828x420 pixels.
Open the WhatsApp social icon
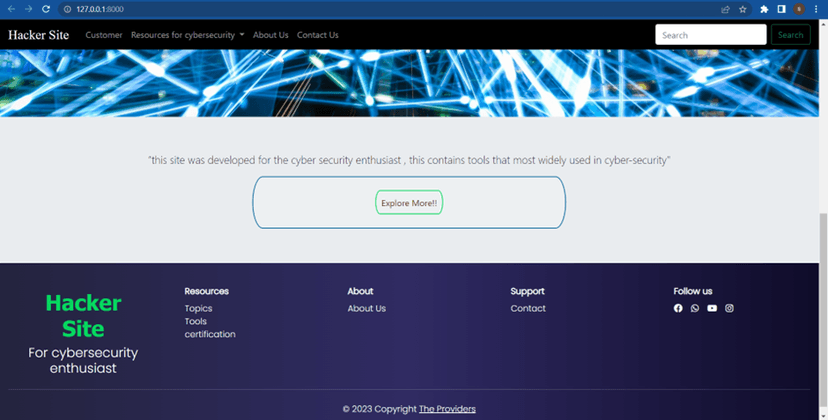695,308
